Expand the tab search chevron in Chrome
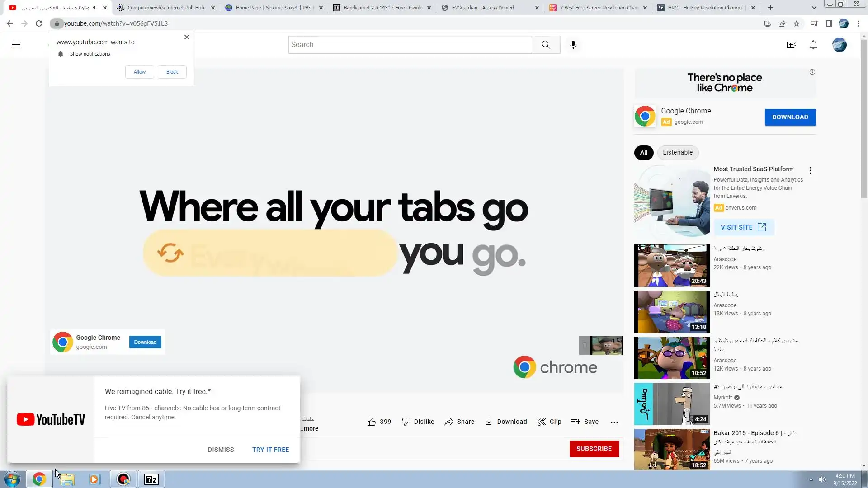868x488 pixels. pyautogui.click(x=814, y=8)
